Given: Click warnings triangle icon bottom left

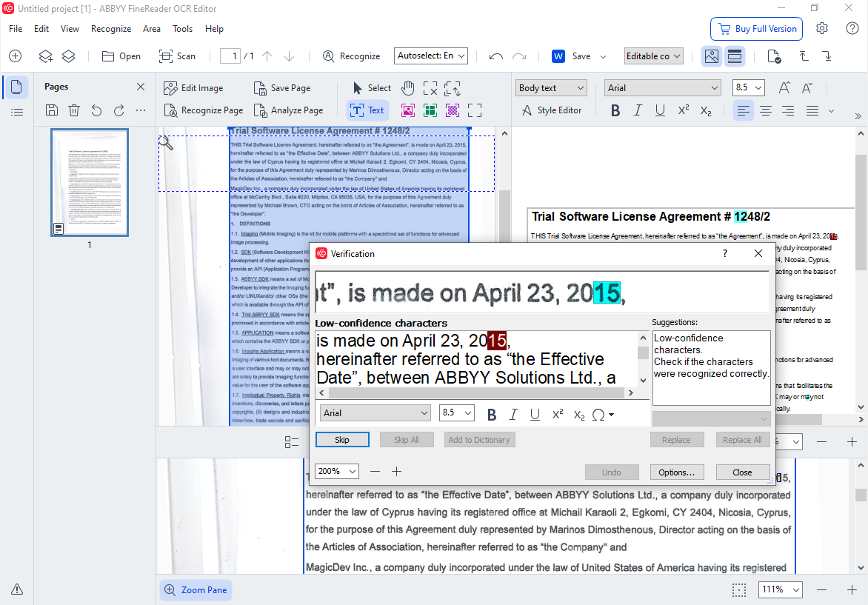Looking at the screenshot, I should point(17,589).
